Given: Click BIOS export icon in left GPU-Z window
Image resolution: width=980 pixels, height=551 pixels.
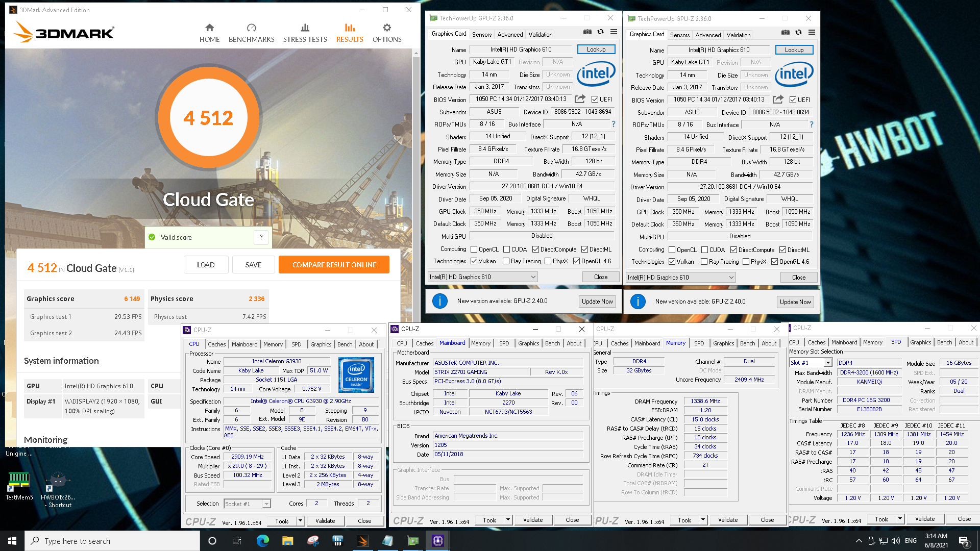Looking at the screenshot, I should point(580,98).
